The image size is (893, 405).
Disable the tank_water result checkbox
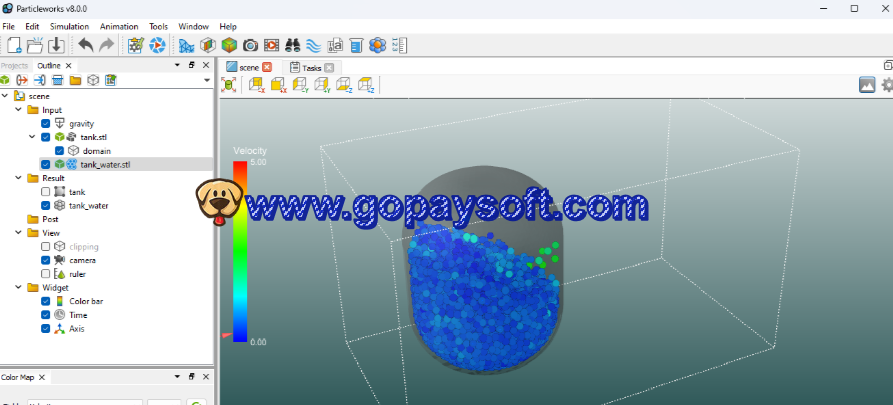coord(46,206)
